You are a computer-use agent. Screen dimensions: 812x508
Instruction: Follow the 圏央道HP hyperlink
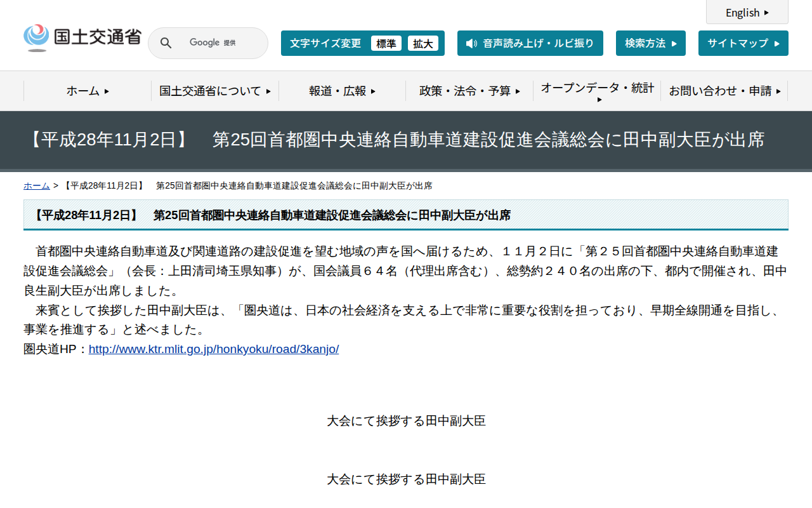coord(214,349)
